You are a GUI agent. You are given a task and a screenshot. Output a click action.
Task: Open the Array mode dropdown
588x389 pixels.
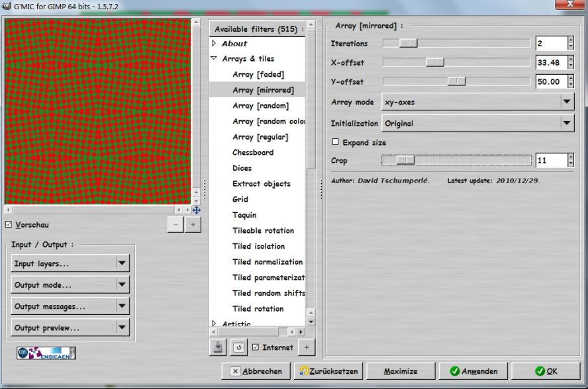[477, 102]
